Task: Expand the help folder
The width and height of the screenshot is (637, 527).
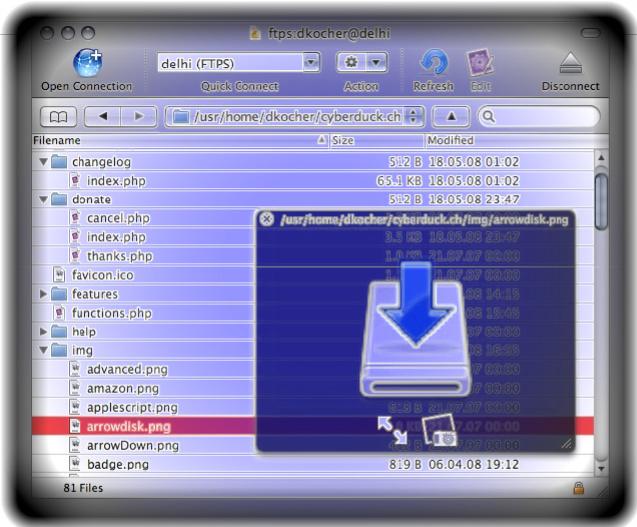Action: 43,332
